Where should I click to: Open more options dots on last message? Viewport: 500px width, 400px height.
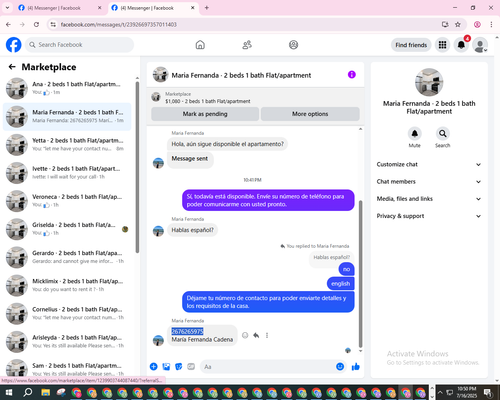(267, 335)
